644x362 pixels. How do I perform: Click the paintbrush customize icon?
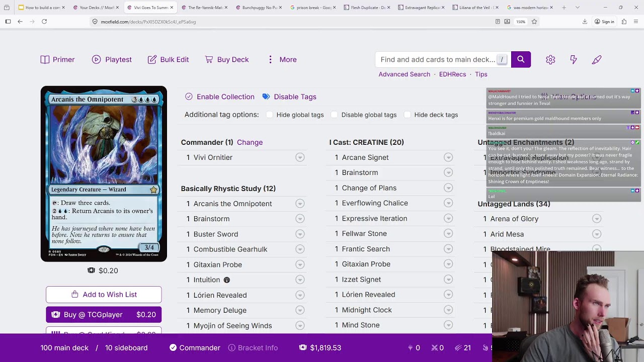click(597, 59)
